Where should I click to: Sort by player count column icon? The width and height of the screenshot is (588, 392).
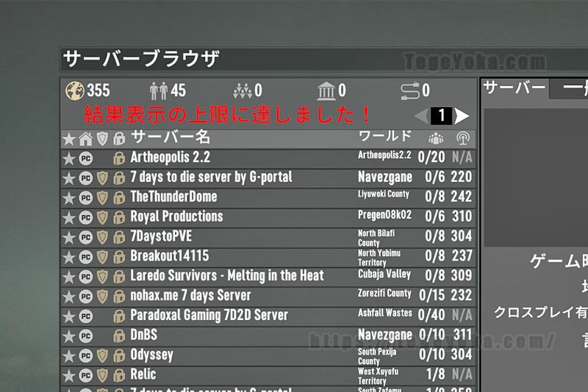(436, 139)
